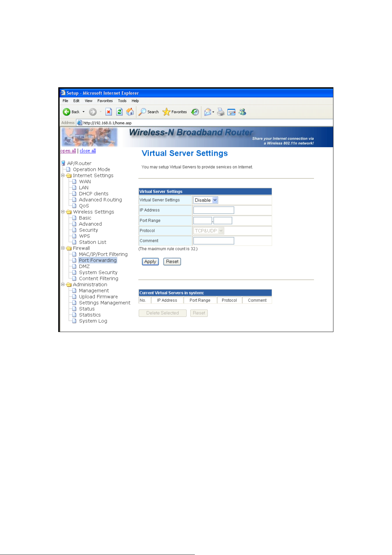Click the page icon next to WAN
Screen dimensions: 392x555
[74, 181]
